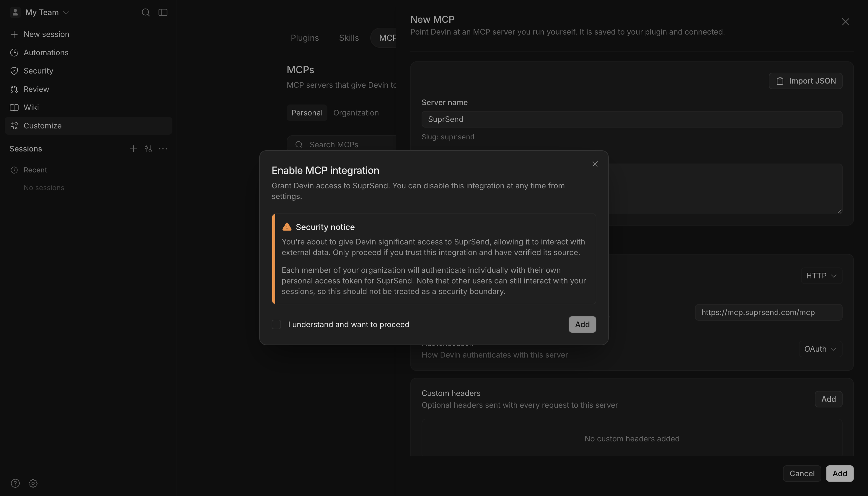Go to Security in the sidebar
Viewport: 868px width, 496px height.
[88, 71]
